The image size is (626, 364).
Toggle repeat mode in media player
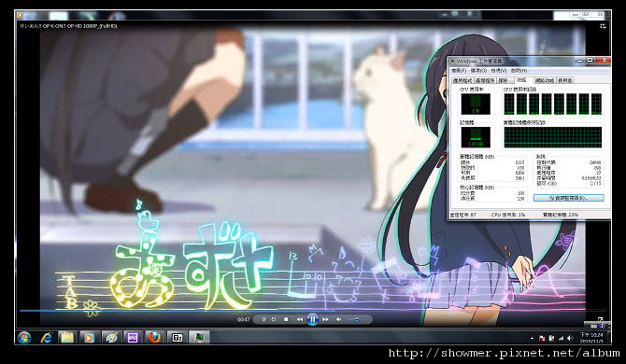pos(274,319)
